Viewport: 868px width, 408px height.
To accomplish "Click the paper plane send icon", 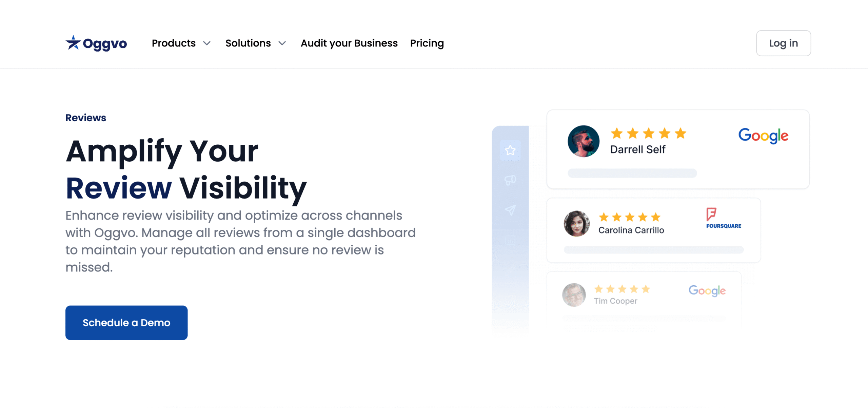I will click(x=510, y=210).
